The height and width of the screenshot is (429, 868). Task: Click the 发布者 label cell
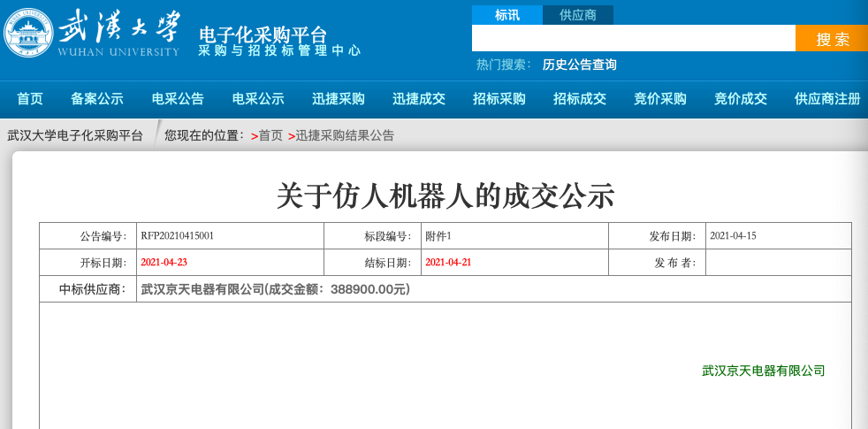coord(657,262)
